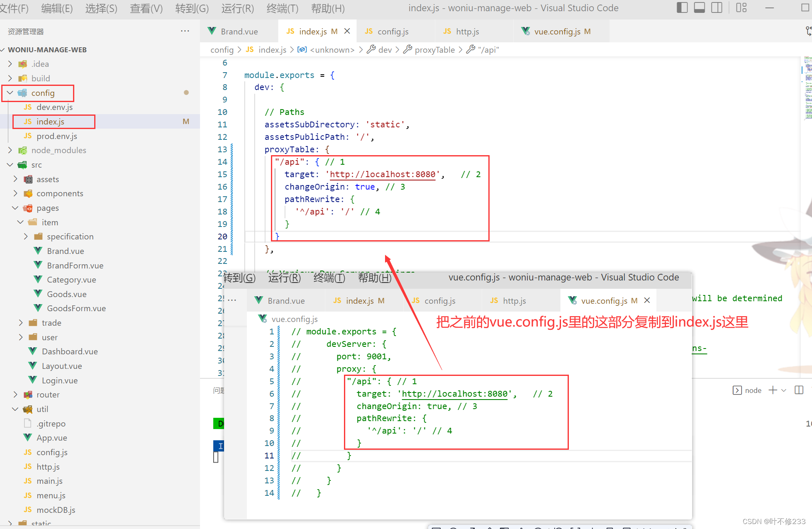Open GoodsForm.vue in the explorer

click(76, 308)
